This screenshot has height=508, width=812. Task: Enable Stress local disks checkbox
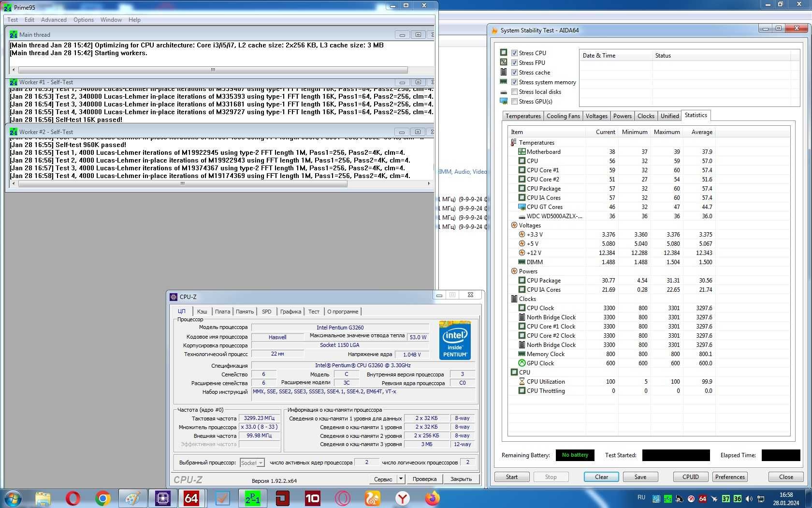point(514,92)
